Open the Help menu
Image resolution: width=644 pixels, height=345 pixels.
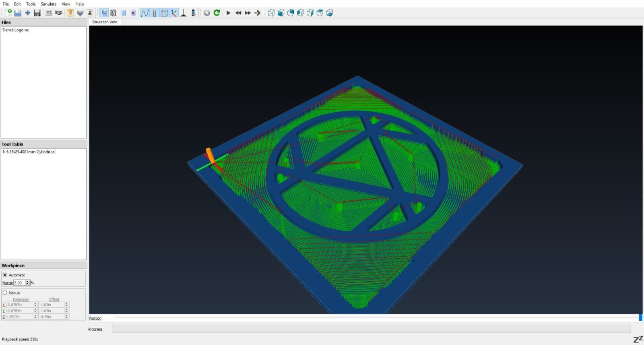coord(80,4)
